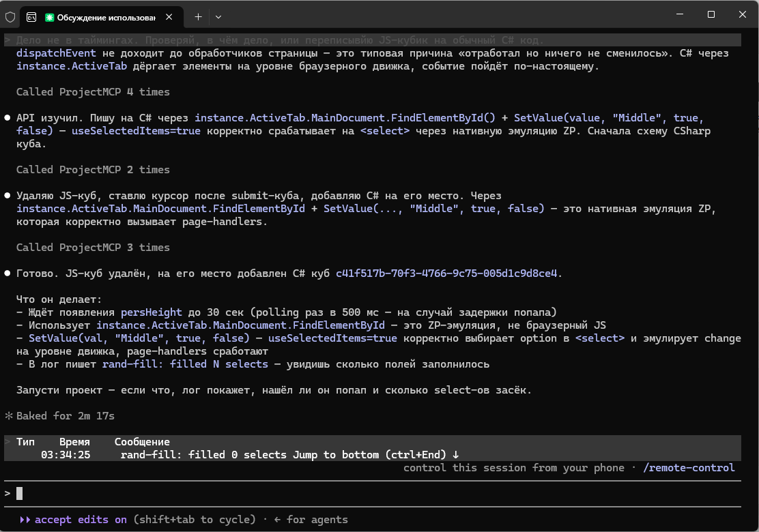This screenshot has width=759, height=532.
Task: Click the Сообщение column header
Action: [142, 441]
